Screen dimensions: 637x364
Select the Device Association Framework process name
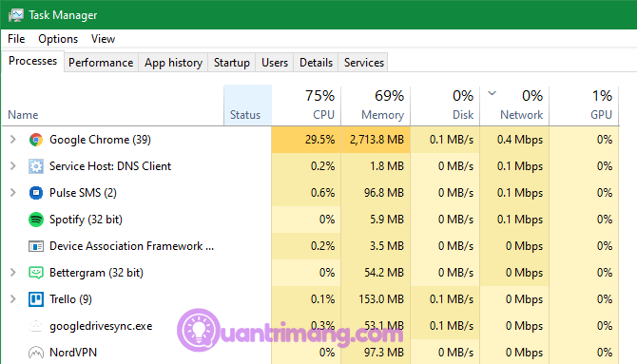[131, 246]
